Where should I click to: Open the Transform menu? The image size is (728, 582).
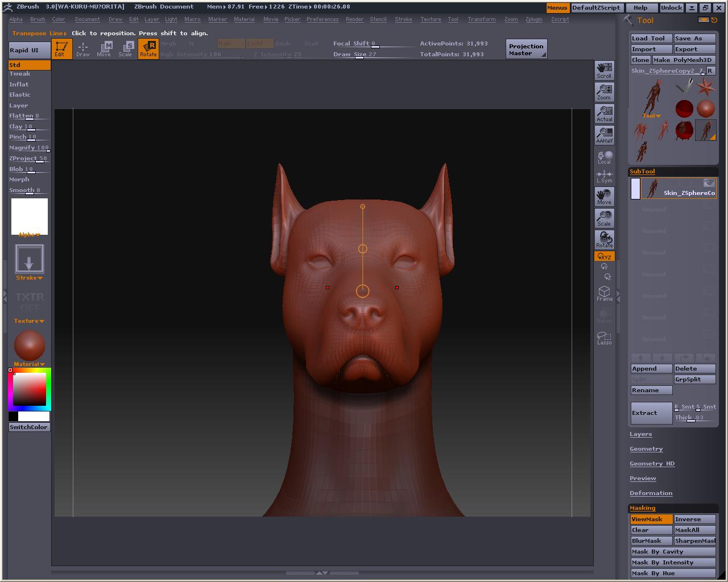482,19
